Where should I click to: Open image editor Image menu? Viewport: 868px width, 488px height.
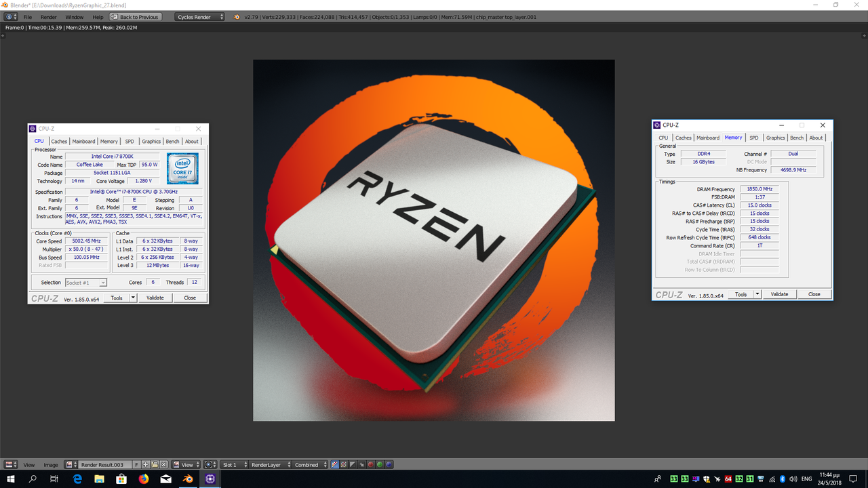click(51, 465)
